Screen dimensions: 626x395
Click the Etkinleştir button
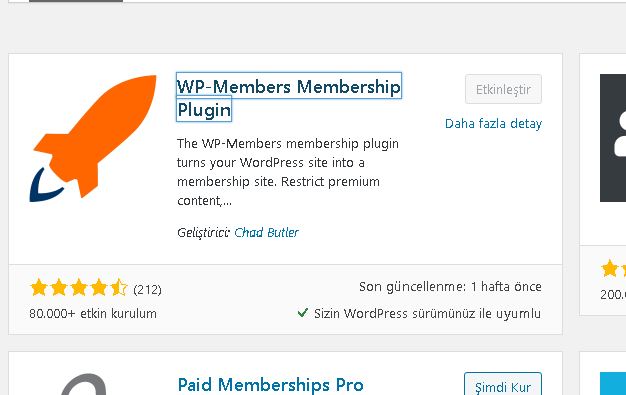click(503, 89)
